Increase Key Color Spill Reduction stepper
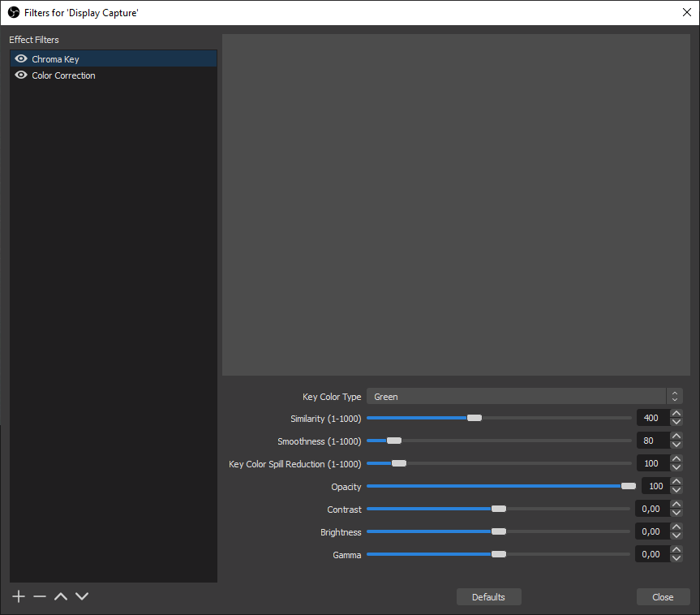700x615 pixels. coord(676,459)
